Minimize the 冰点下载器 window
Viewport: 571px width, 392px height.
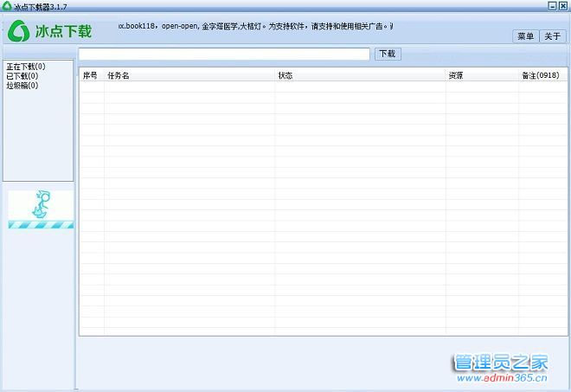click(x=553, y=5)
